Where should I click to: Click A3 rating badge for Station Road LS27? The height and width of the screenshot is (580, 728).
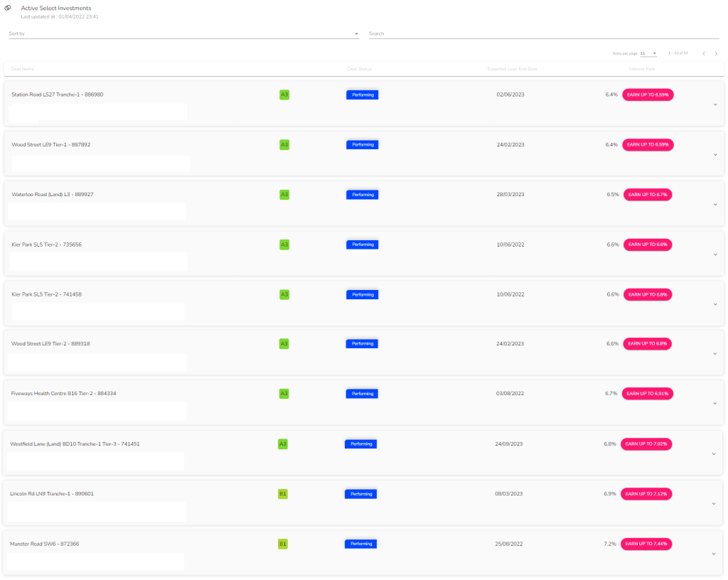coord(284,95)
